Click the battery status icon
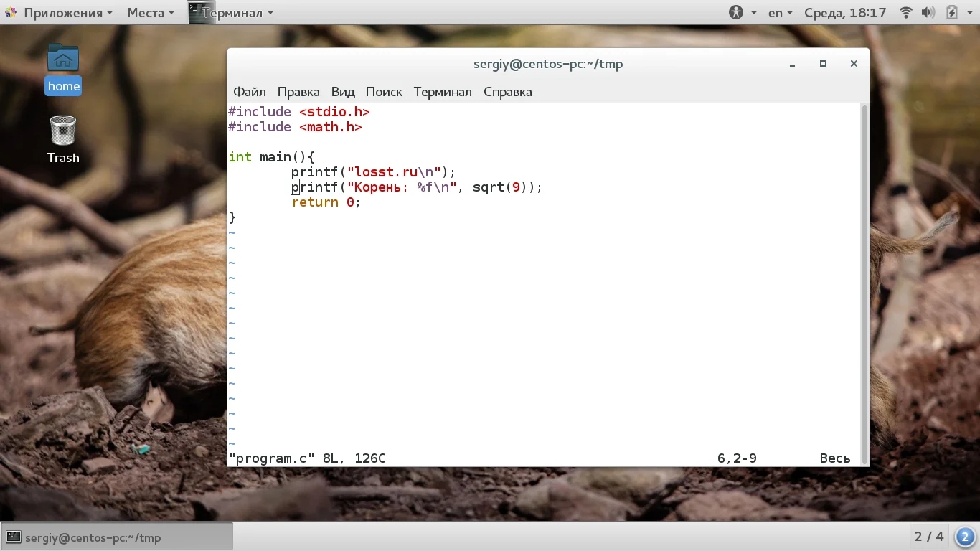Image resolution: width=980 pixels, height=551 pixels. coord(952,13)
